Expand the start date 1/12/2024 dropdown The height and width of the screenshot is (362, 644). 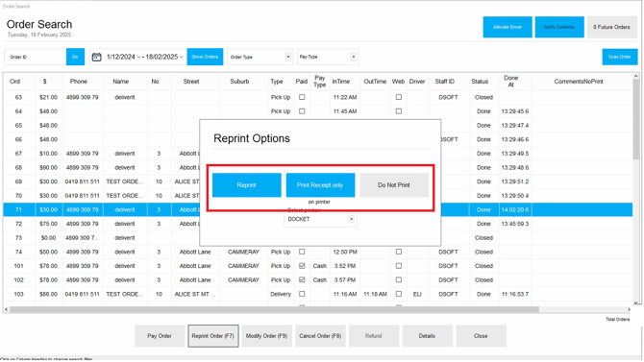coord(138,57)
